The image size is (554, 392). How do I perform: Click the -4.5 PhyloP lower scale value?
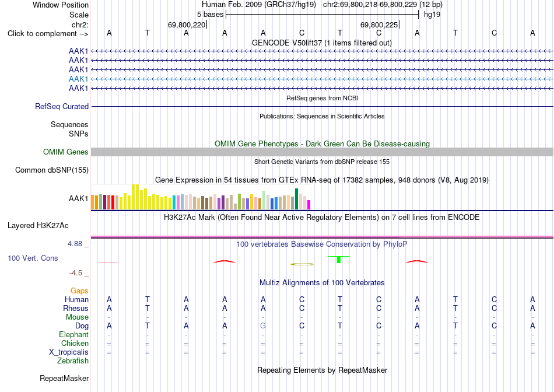pyautogui.click(x=76, y=273)
